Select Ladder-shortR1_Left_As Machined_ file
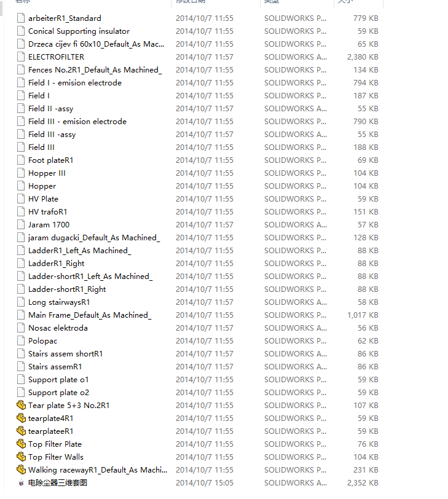448x499 pixels. click(x=90, y=277)
